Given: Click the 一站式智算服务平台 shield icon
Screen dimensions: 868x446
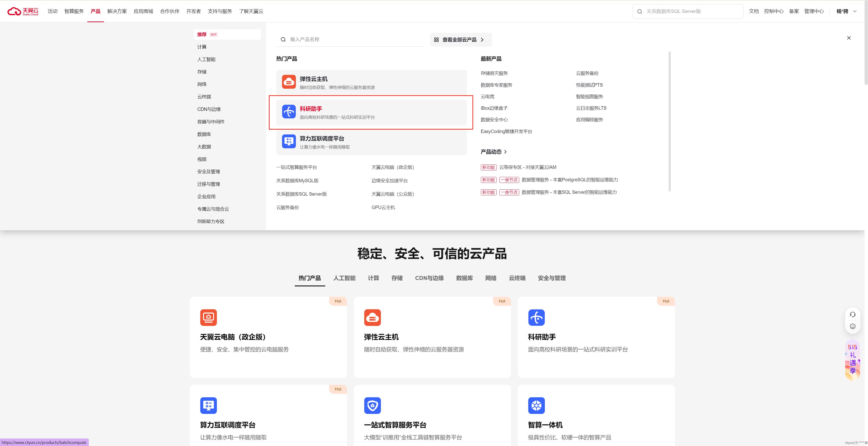Looking at the screenshot, I should click(372, 405).
